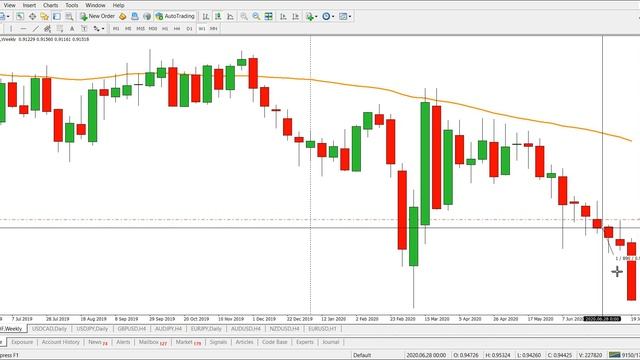Open the Market Watch panel icon
Image resolution: width=640 pixels, height=360 pixels.
click(x=20, y=16)
